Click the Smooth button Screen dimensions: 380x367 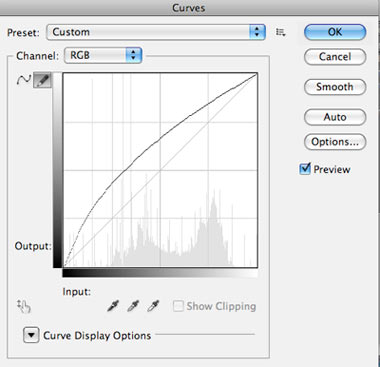335,87
